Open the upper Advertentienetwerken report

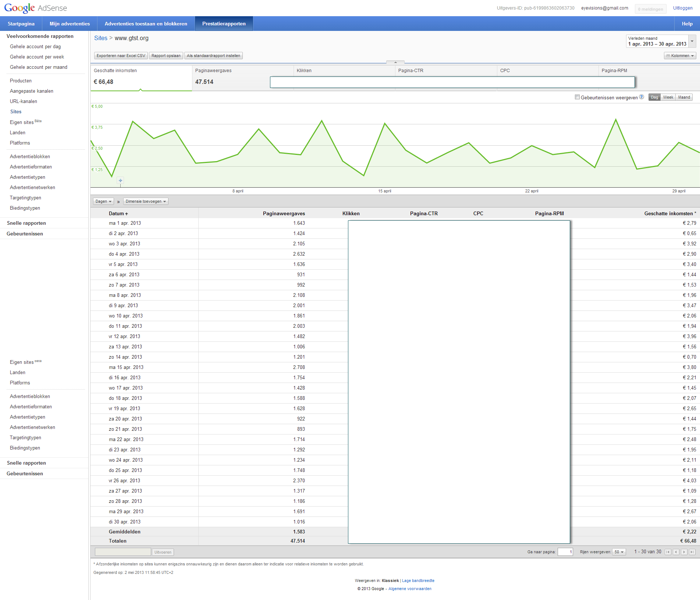(x=32, y=188)
